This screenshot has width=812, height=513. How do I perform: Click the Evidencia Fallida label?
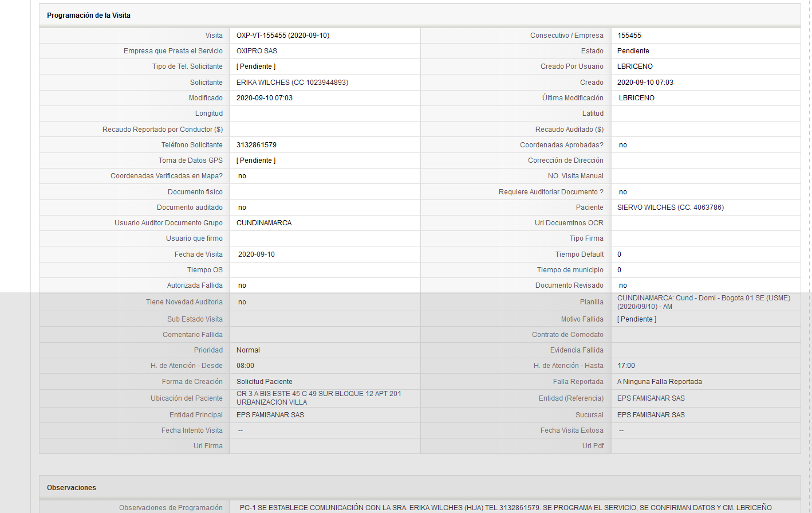pyautogui.click(x=577, y=350)
